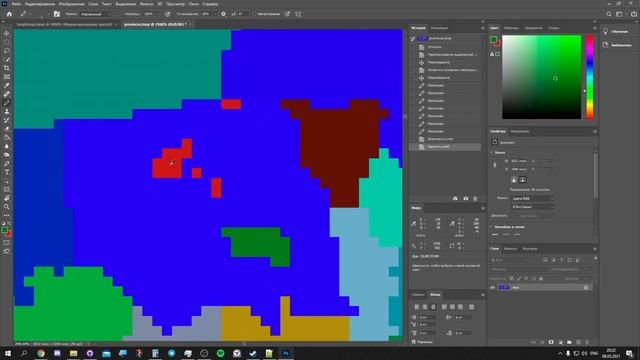Click add layer mask icon
The image size is (640, 360).
551,342
